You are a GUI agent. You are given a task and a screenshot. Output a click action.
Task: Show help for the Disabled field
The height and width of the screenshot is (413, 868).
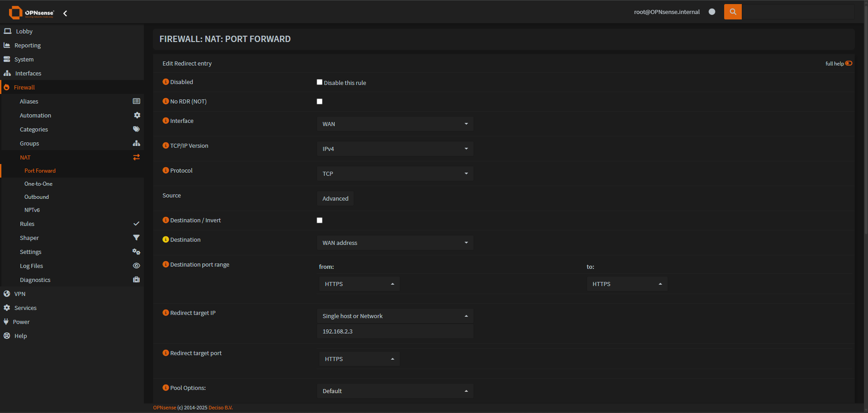pyautogui.click(x=166, y=82)
